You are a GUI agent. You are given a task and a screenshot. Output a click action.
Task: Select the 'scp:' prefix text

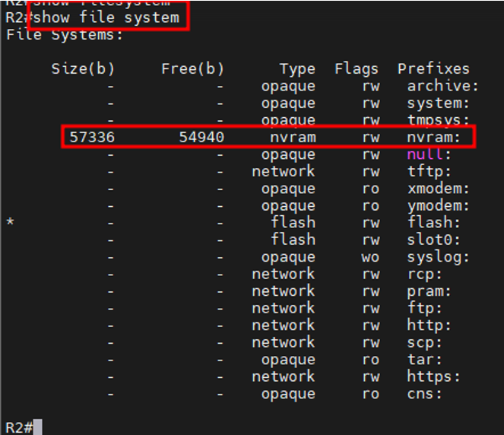pos(425,343)
